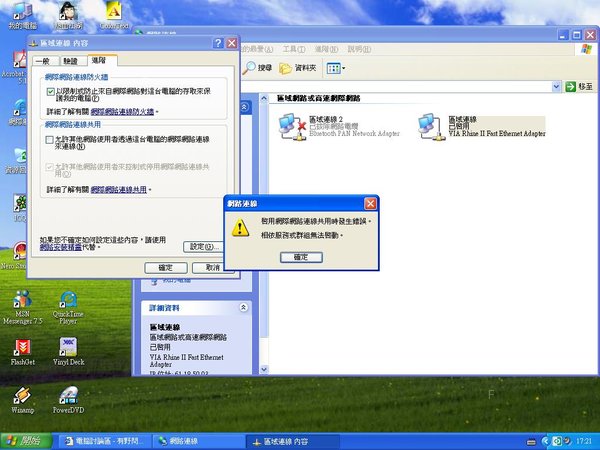Open the address bar dropdown arrow
The height and width of the screenshot is (450, 600).
pos(556,87)
